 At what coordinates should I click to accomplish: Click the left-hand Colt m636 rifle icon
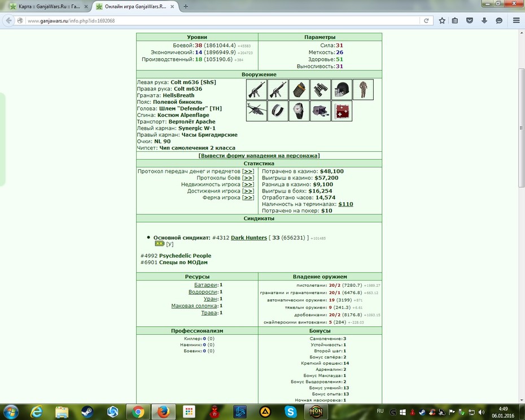coord(256,89)
